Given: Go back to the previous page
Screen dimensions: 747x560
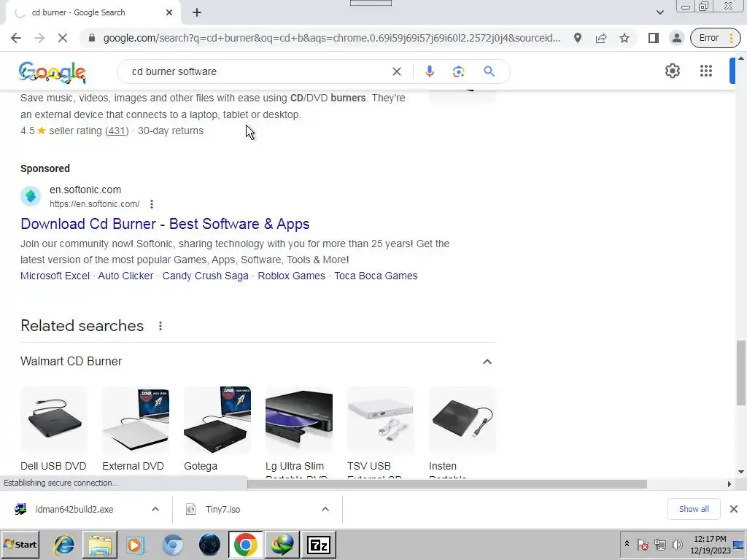Looking at the screenshot, I should [x=16, y=38].
